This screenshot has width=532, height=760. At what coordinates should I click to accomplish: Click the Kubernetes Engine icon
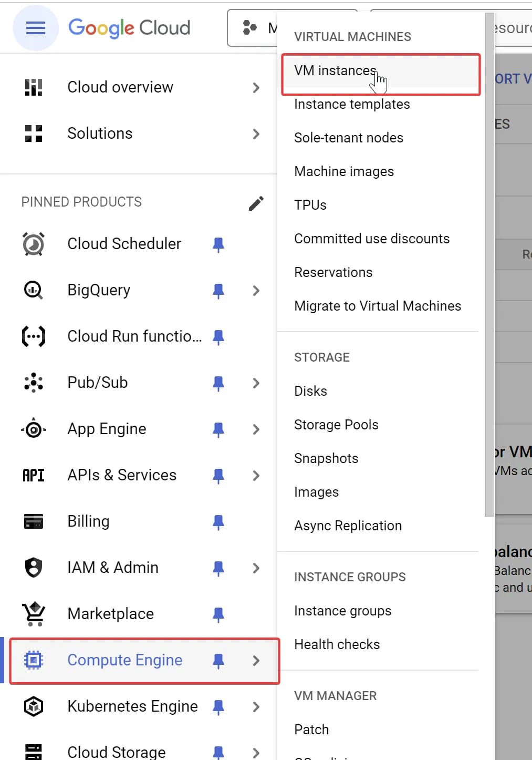34,706
